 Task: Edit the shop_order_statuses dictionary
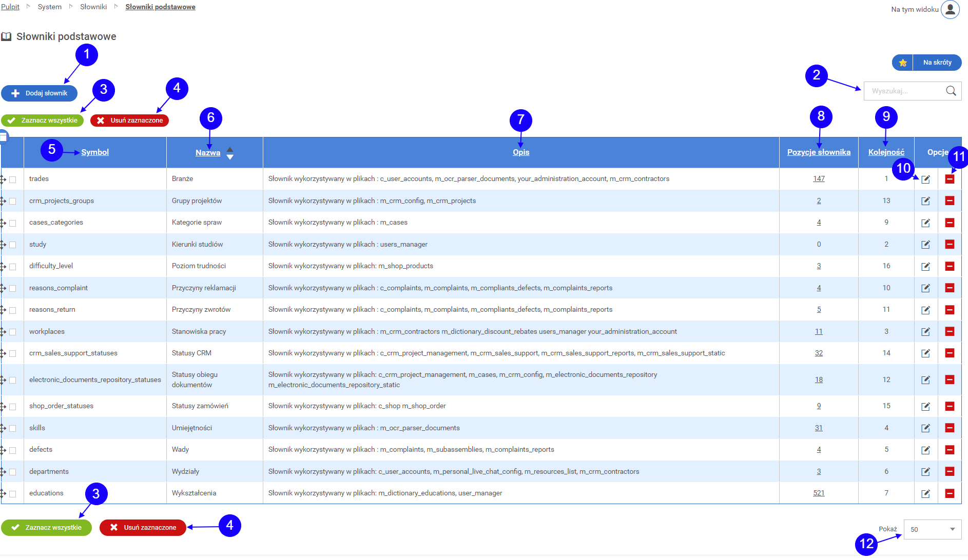click(x=925, y=406)
